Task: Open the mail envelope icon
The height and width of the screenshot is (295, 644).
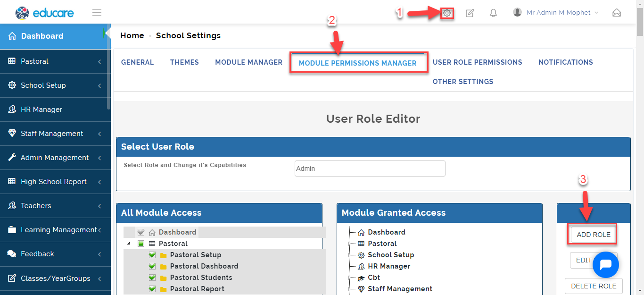Action: pos(617,13)
